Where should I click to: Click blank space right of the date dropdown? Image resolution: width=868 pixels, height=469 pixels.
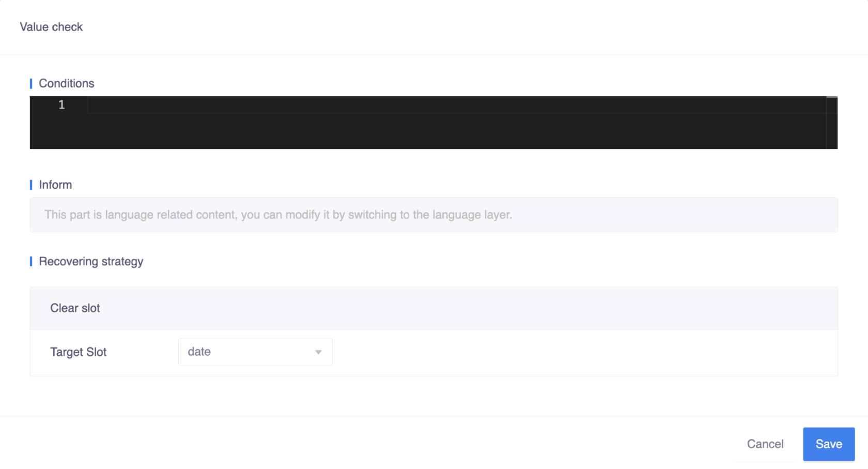tap(568, 352)
